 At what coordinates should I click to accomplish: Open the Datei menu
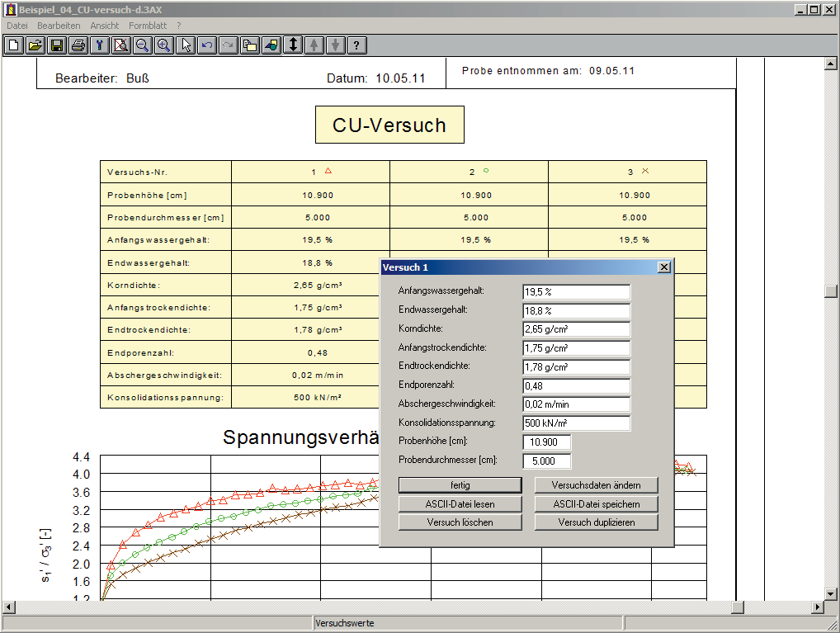[17, 26]
